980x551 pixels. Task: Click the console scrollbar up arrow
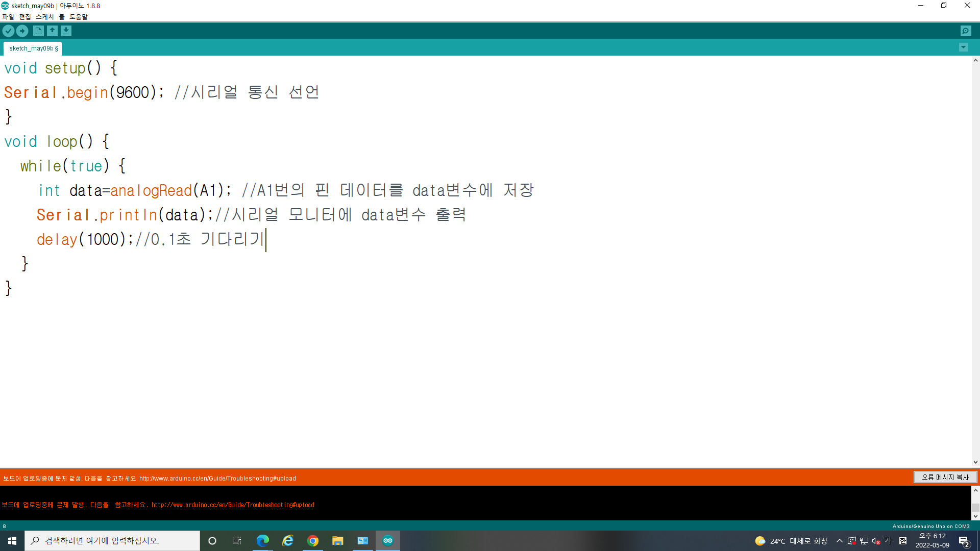coord(975,490)
